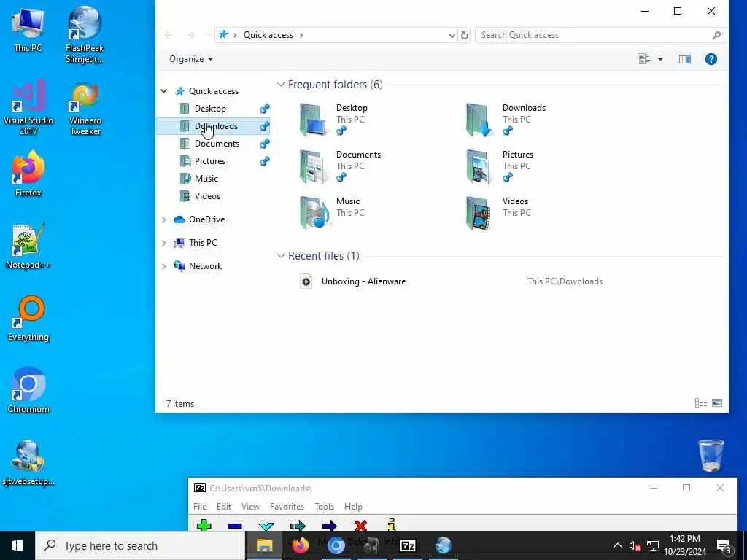The image size is (747, 560).
Task: Select Downloads in the navigation pane
Action: pos(216,126)
